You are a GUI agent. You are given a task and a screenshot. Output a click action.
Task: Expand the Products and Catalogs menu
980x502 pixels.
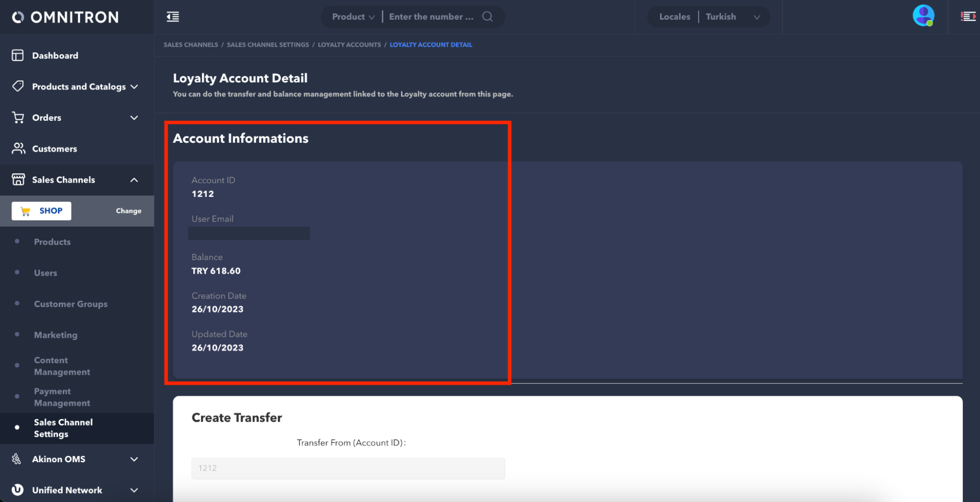[134, 87]
